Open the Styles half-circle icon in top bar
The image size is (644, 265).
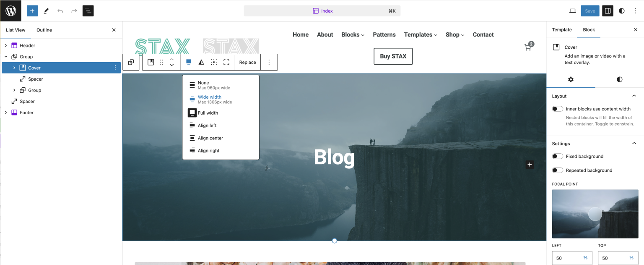621,11
